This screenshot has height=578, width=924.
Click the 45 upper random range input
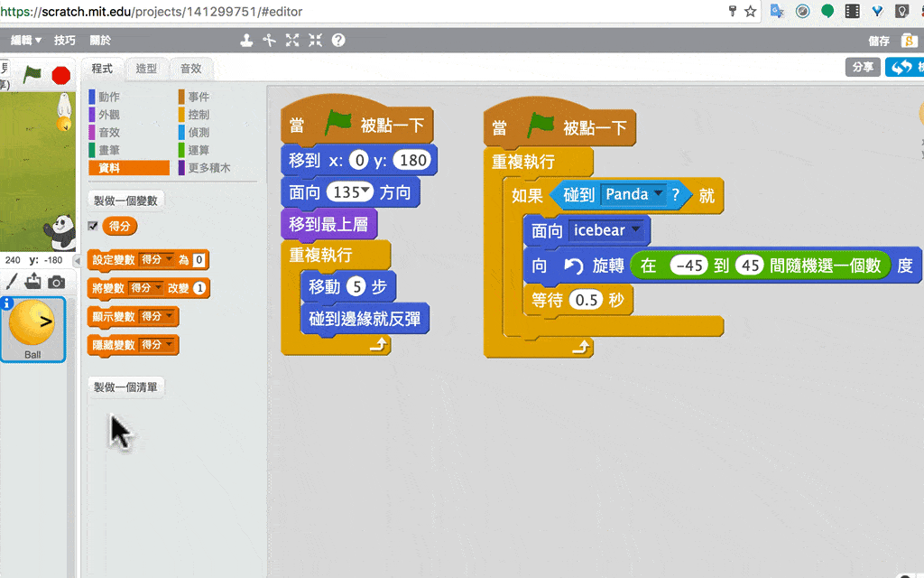[x=750, y=266]
